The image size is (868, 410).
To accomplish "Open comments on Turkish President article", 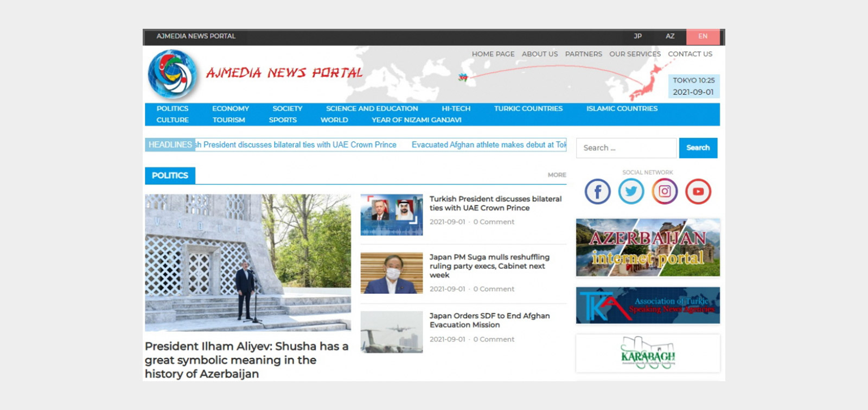I will [x=494, y=222].
